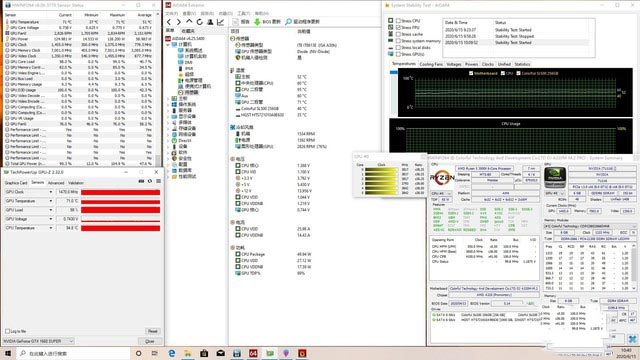This screenshot has height=360, width=640.
Task: Select Sensor (传感器) node in AIDA64 tree
Action: coord(188,93)
